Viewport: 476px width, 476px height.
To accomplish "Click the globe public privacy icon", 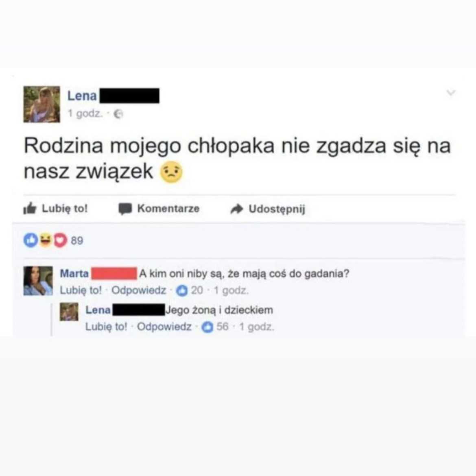I will click(x=118, y=114).
